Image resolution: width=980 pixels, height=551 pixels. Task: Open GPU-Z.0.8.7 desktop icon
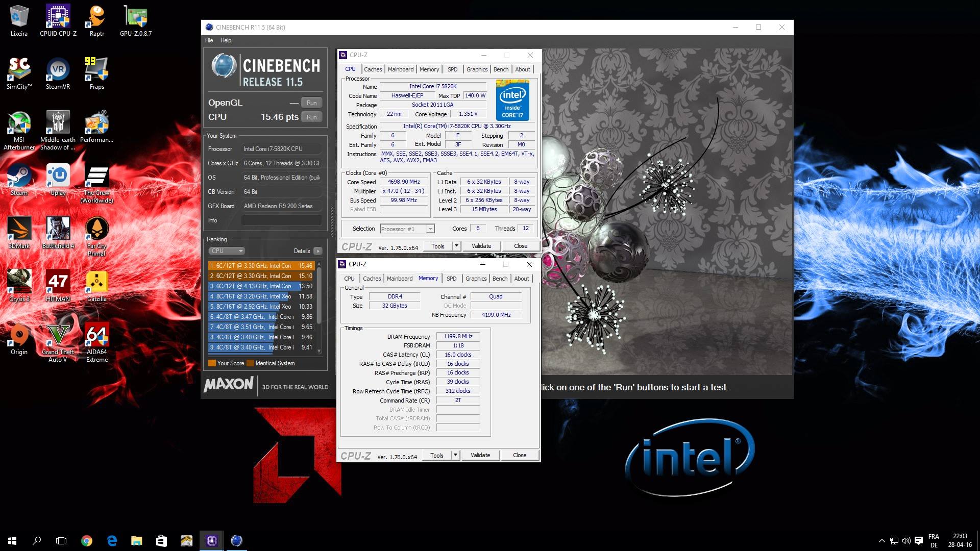[x=136, y=20]
